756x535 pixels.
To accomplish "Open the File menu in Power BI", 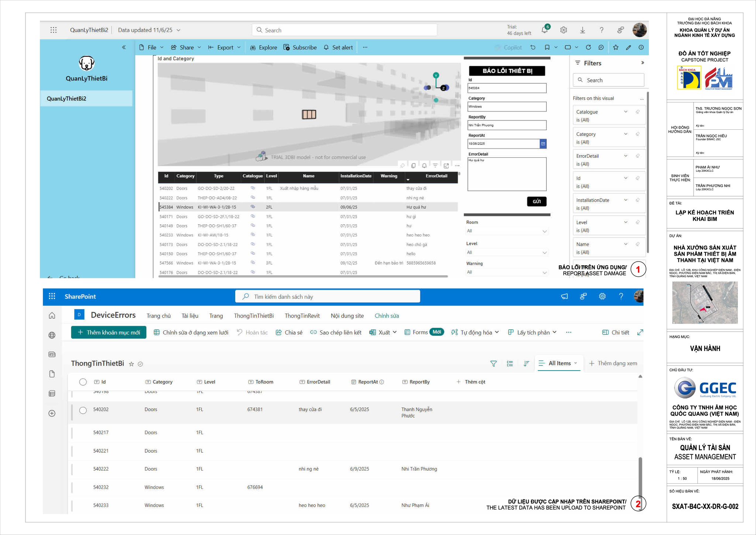I will (x=151, y=47).
